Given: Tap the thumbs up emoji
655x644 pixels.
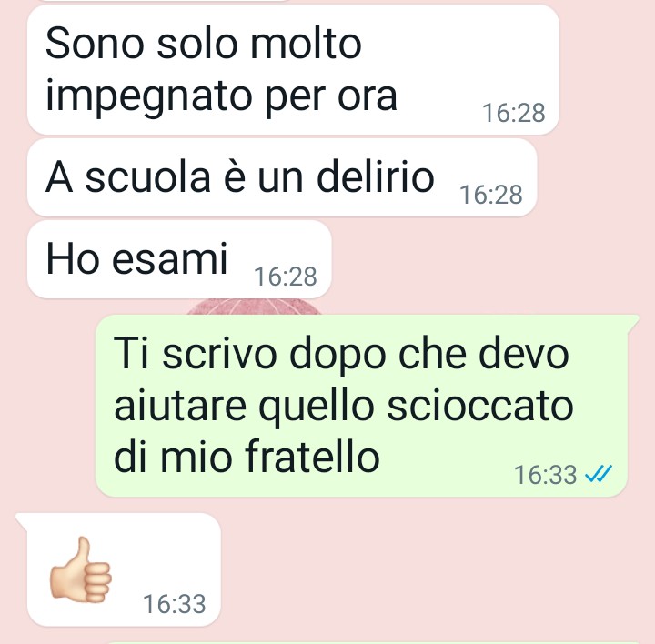Looking at the screenshot, I should [80, 569].
